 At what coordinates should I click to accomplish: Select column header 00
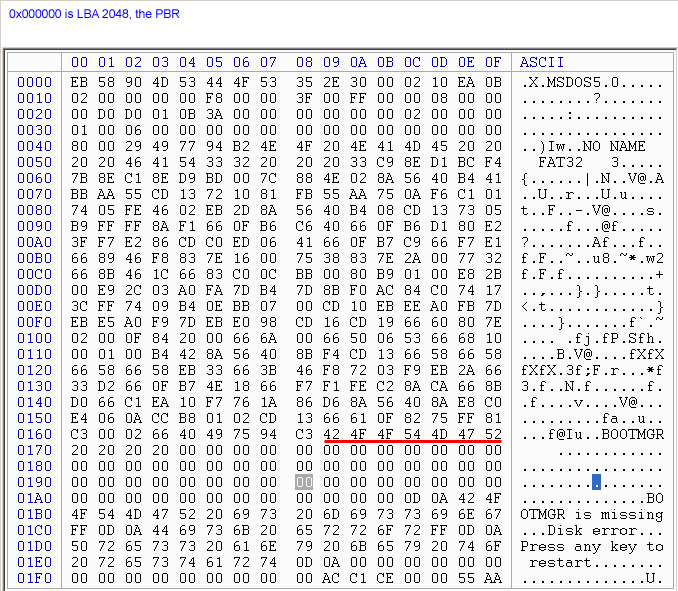pyautogui.click(x=79, y=62)
